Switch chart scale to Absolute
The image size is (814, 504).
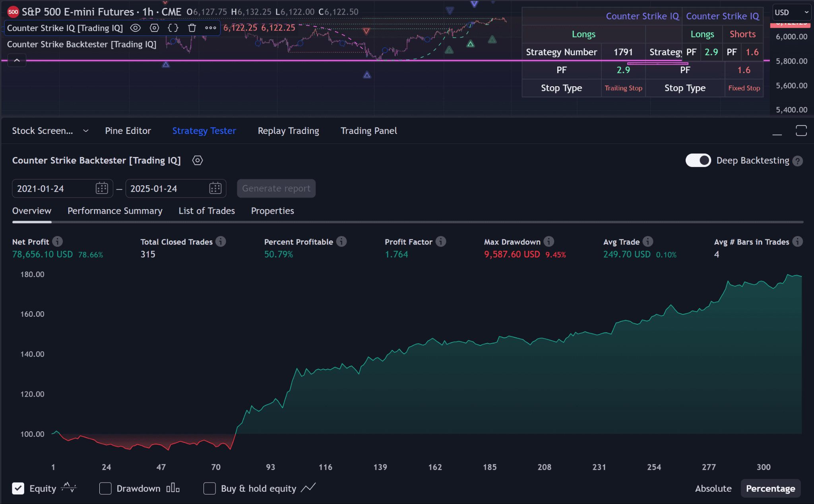[x=713, y=488]
